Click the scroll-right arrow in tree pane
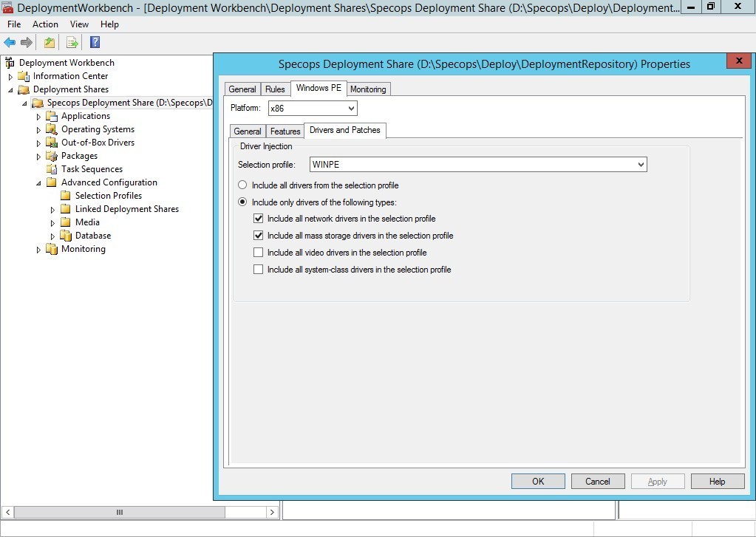756x537 pixels. click(272, 512)
